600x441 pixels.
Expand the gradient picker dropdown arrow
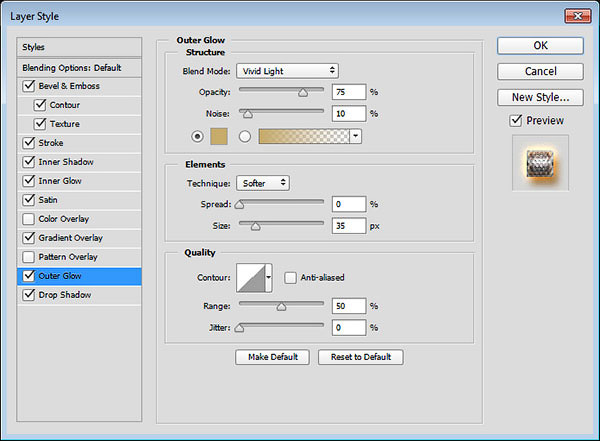pyautogui.click(x=356, y=136)
